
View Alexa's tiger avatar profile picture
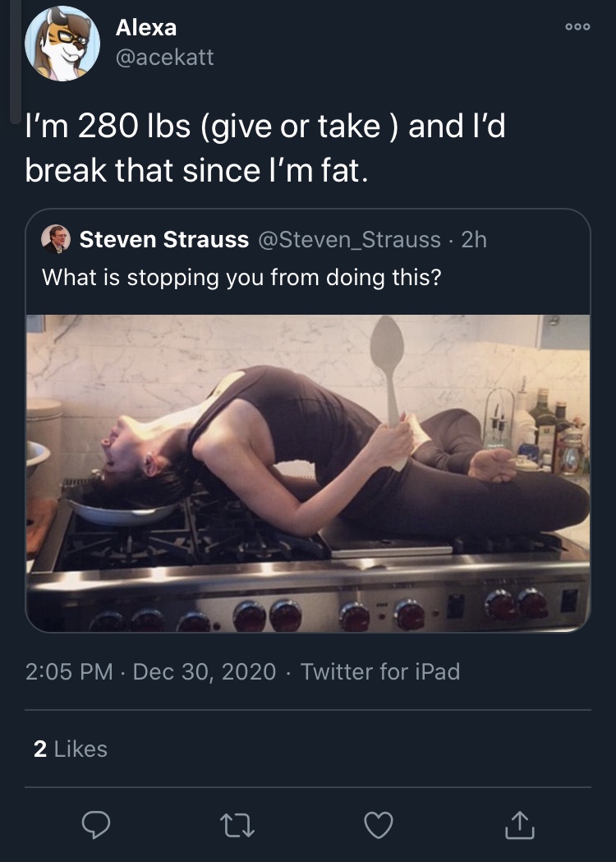click(x=62, y=44)
